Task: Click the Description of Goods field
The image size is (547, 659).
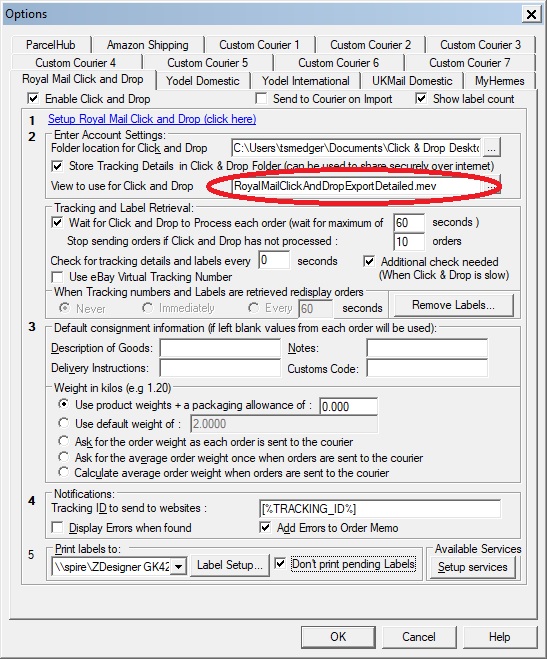Action: coord(220,348)
